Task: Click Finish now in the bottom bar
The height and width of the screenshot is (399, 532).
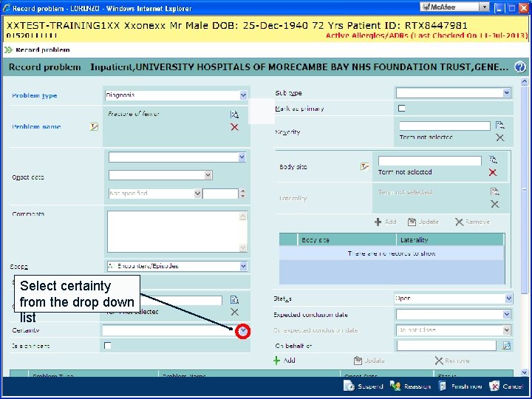Action: click(460, 386)
